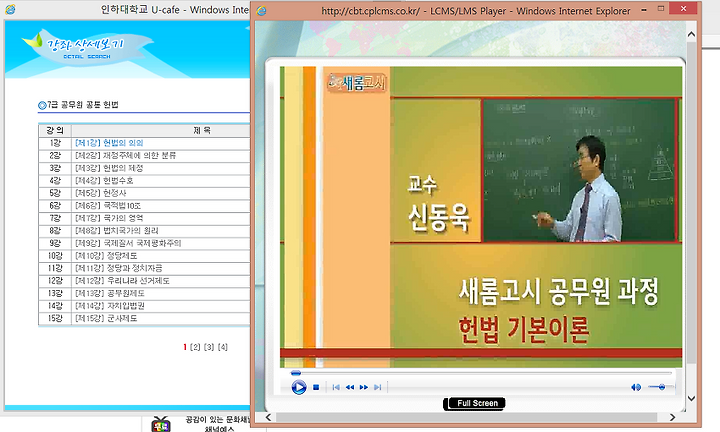Click the TV icon below U-cafe window

(161, 424)
